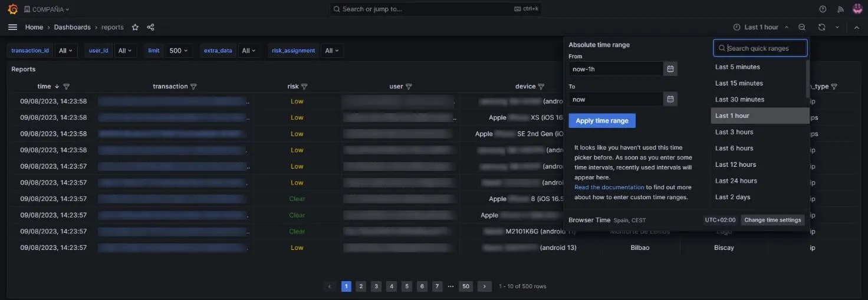Select Last 15 minutes quick range

tap(759, 83)
